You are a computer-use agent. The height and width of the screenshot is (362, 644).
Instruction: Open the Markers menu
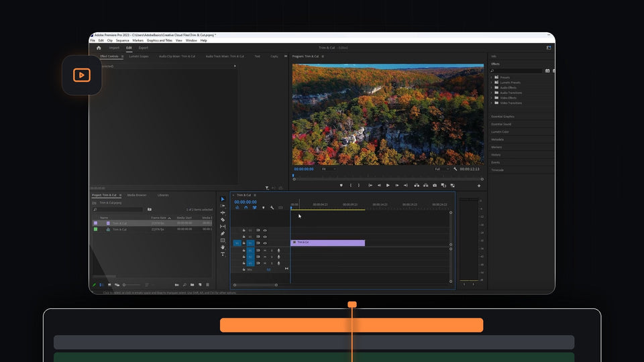(x=138, y=41)
